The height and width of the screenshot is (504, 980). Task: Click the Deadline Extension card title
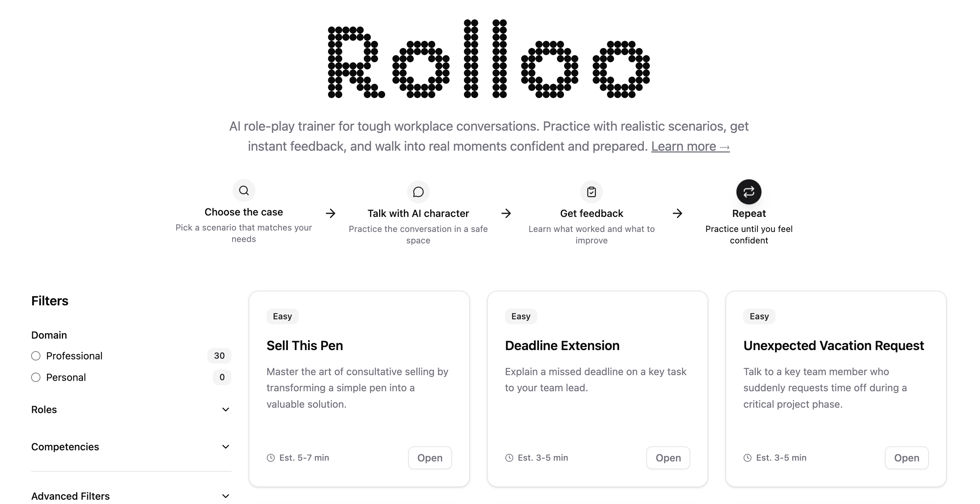point(562,346)
